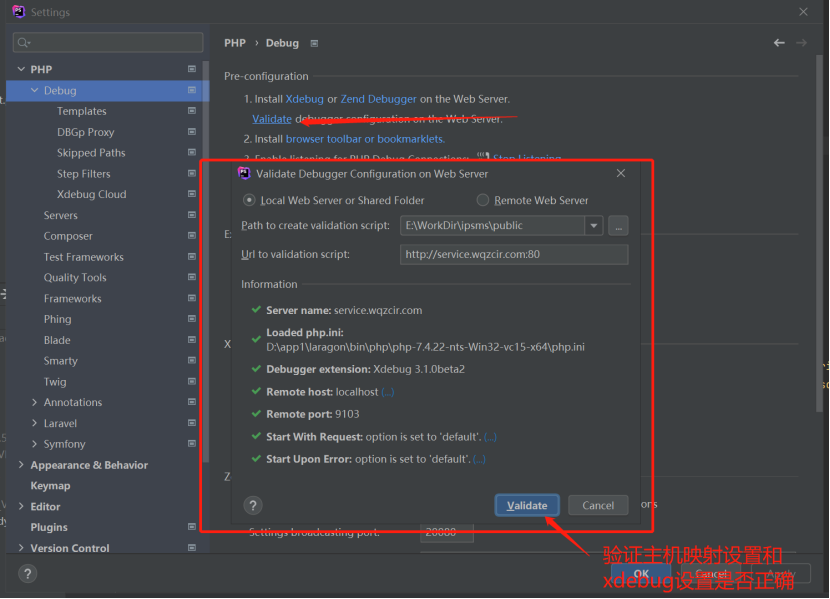The image size is (830, 599).
Task: Open Keymap settings page
Action: [x=50, y=485]
